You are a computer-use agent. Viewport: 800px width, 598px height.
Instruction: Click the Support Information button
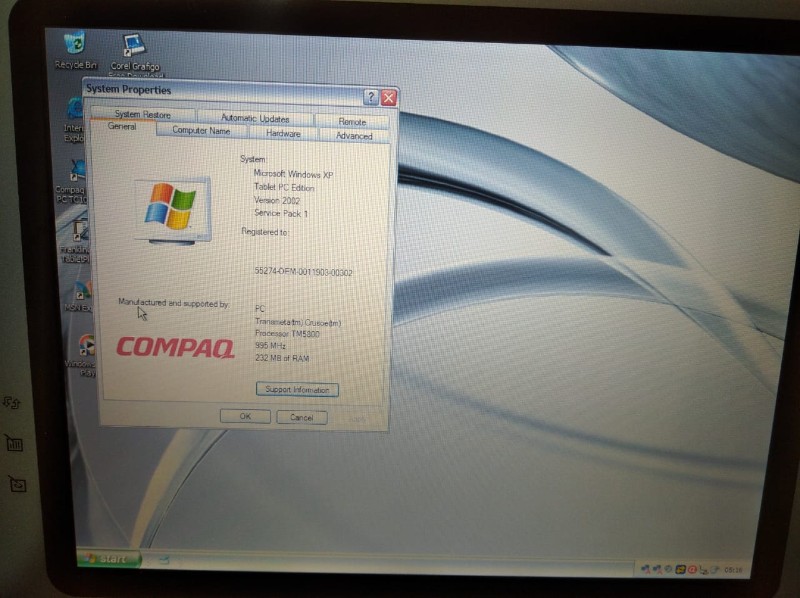tap(297, 390)
